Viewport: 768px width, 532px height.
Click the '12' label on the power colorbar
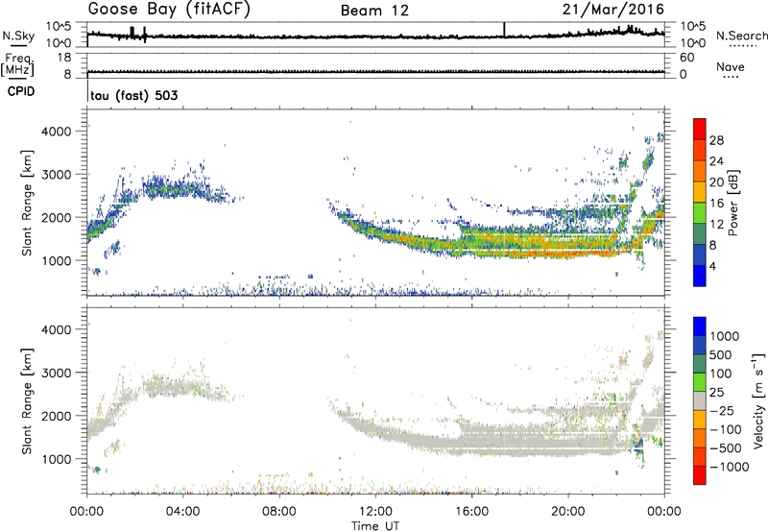(716, 225)
